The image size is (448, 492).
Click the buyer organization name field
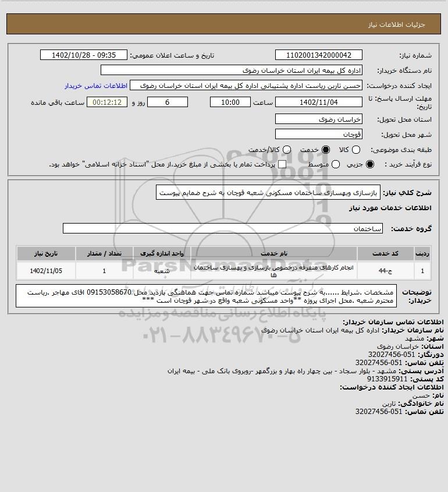(x=232, y=70)
